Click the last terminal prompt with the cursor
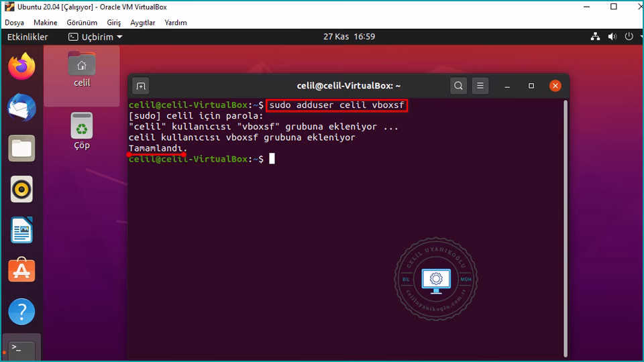Viewport: 644px width, 362px height. click(202, 159)
